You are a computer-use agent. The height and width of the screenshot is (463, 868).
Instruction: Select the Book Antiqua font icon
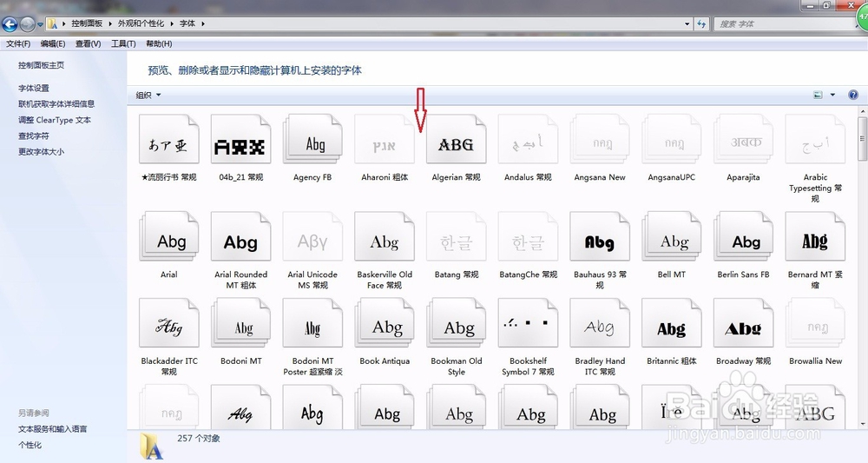point(385,323)
